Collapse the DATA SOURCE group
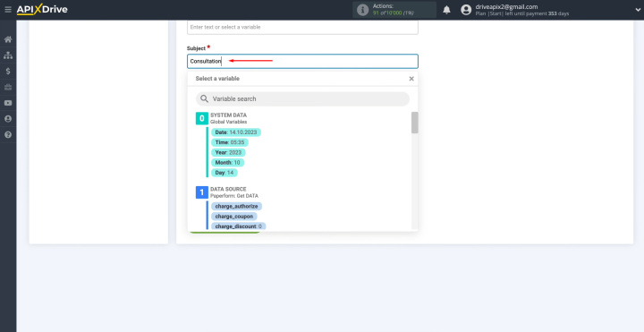This screenshot has width=644, height=332. tap(201, 192)
